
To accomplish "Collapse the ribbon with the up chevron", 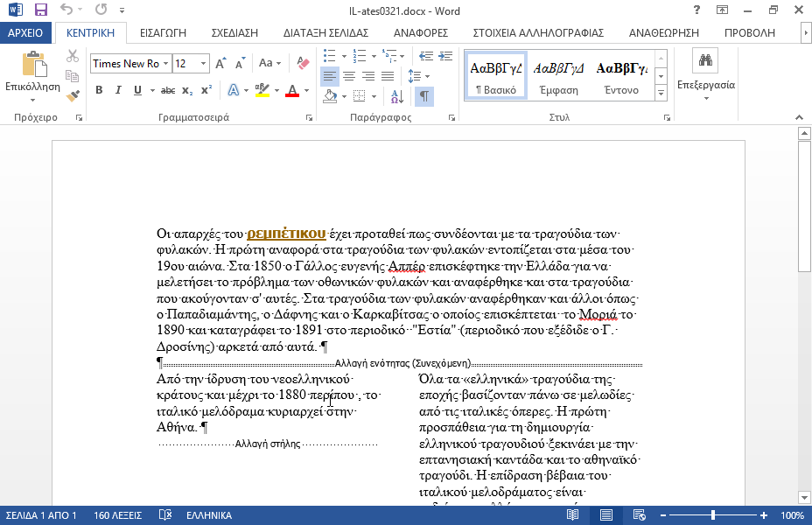I will (x=799, y=117).
